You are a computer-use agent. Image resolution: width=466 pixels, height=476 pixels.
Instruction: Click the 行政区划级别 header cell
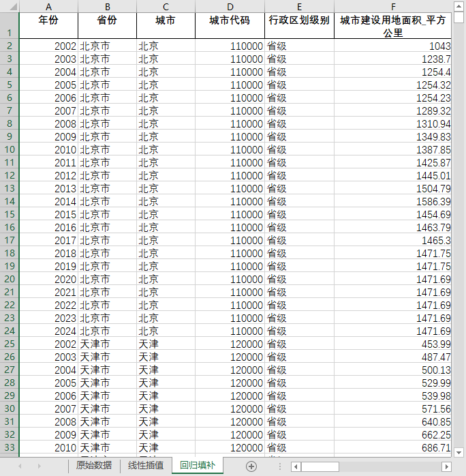pos(299,25)
